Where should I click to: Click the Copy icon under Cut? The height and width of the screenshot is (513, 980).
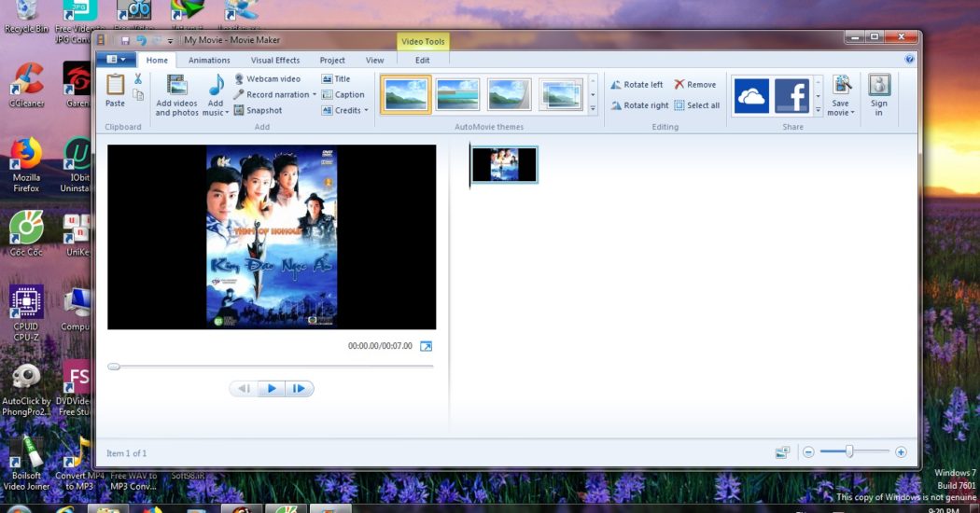pyautogui.click(x=138, y=95)
